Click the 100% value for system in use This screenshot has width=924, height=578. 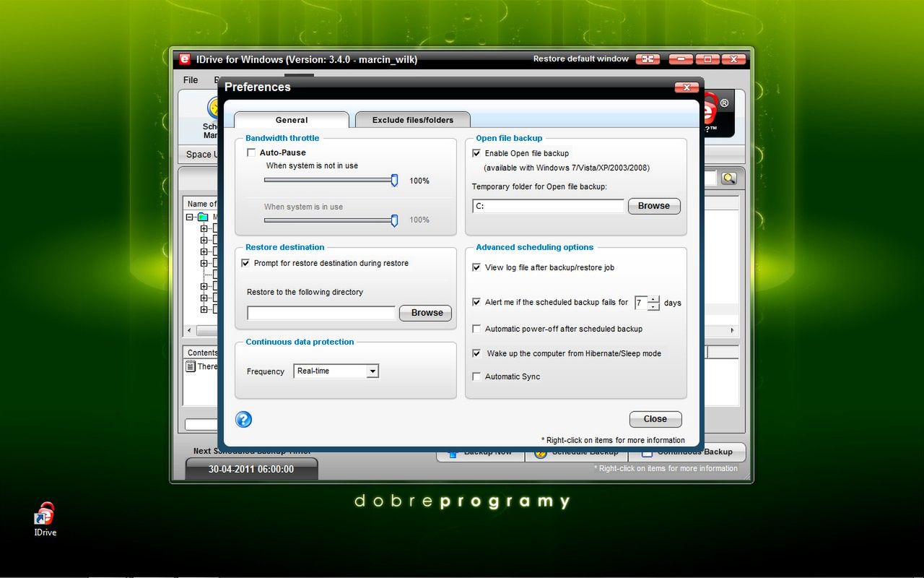click(x=419, y=220)
